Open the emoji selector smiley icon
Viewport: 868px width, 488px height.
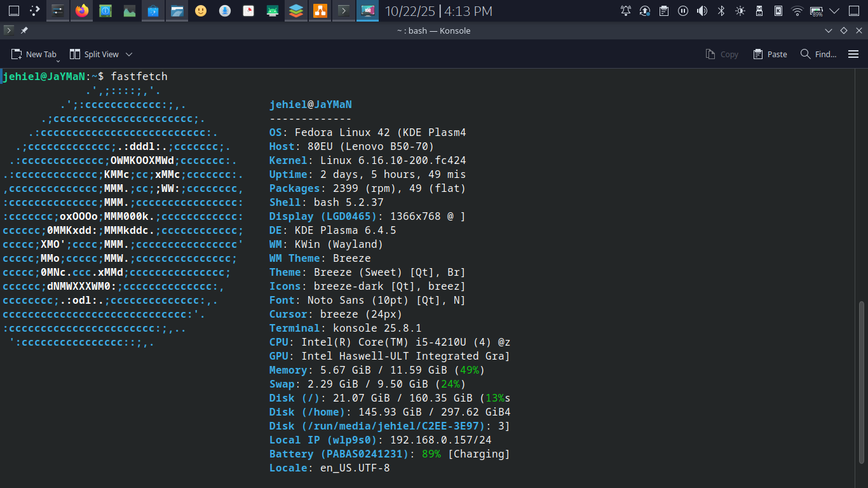pos(201,11)
